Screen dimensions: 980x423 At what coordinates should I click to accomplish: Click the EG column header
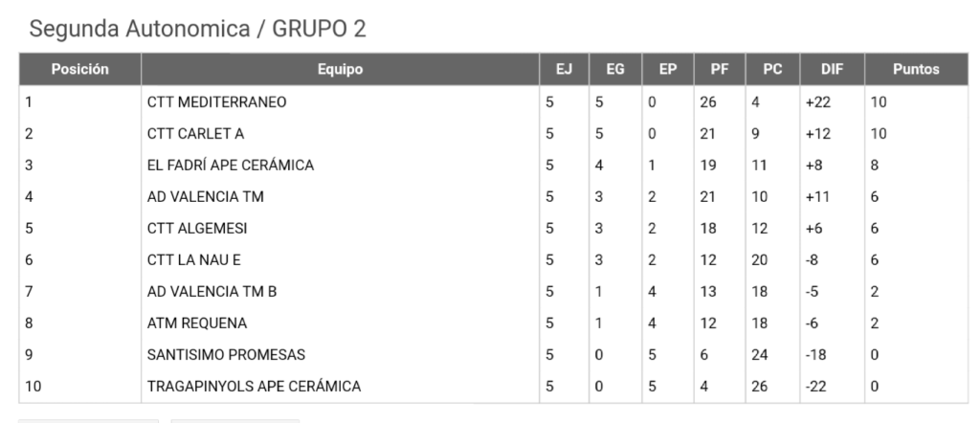tap(615, 69)
